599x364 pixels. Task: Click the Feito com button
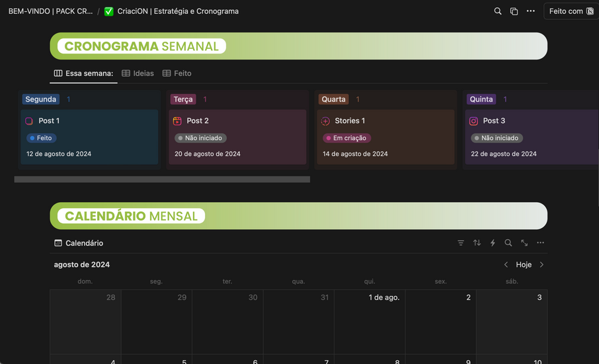coord(571,11)
